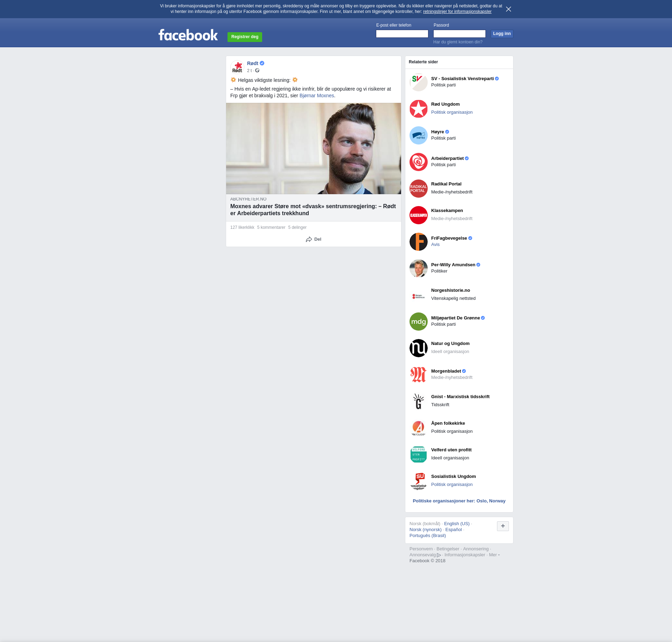This screenshot has width=672, height=642.
Task: Open SV - Sosialistisk Venstreparti logo icon
Action: click(x=419, y=82)
